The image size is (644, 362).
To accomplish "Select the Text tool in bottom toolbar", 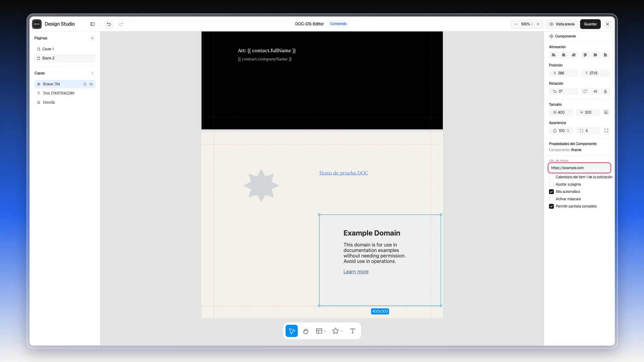I will tap(353, 331).
